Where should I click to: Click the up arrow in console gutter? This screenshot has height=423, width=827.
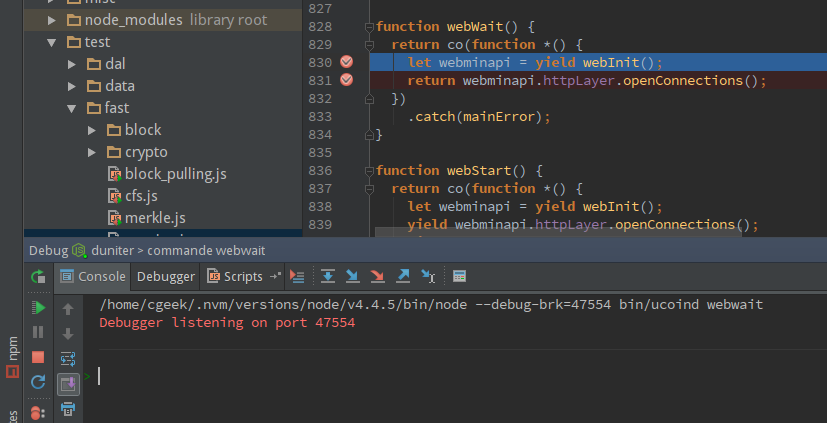click(x=68, y=309)
